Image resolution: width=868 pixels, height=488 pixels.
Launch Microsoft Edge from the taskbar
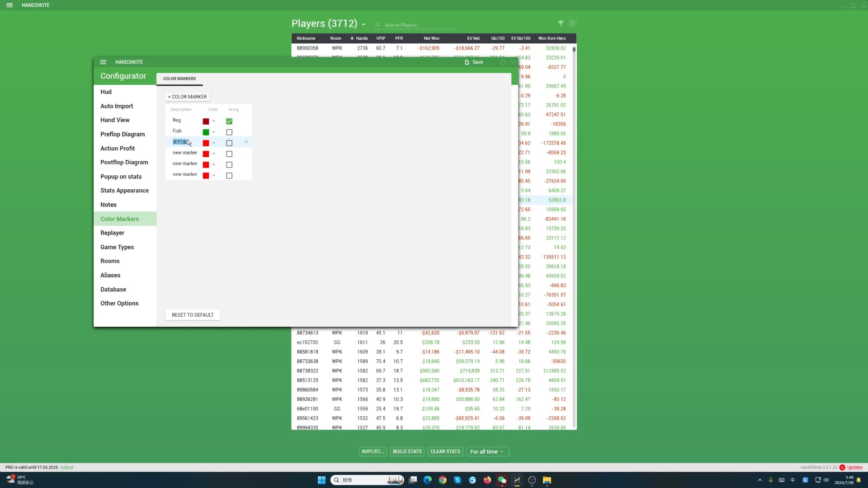point(428,480)
